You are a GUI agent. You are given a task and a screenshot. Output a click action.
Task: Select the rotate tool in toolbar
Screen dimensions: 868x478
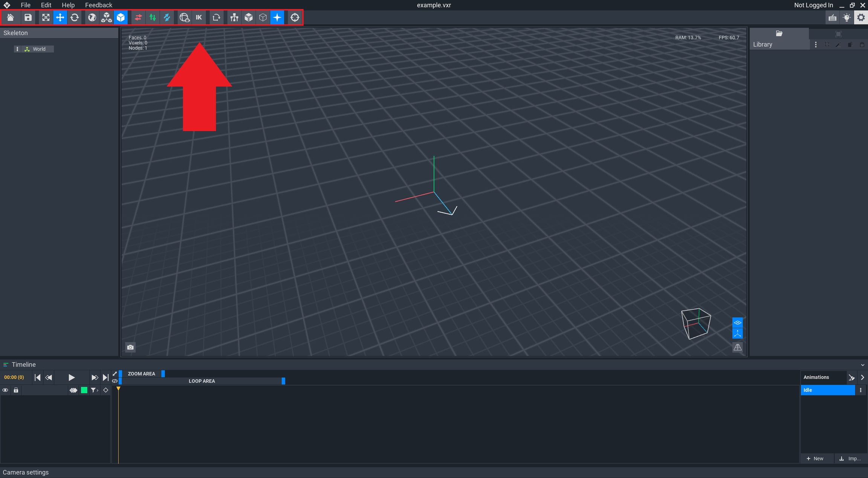click(x=75, y=17)
